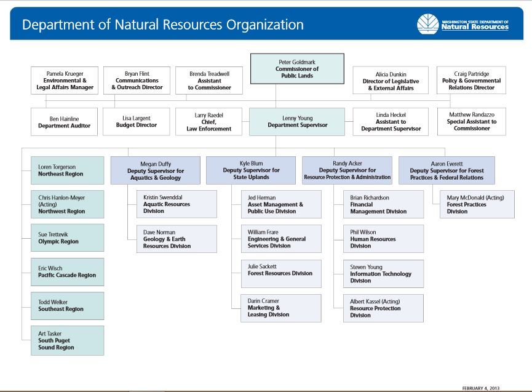Select Larry Raedel Chief Law Enforcement box
The image size is (532, 392).
[x=209, y=122]
